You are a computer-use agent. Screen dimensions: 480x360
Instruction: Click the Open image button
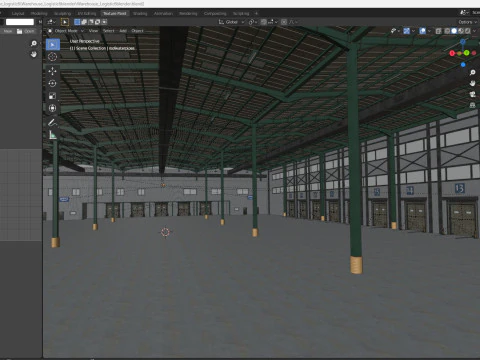click(x=26, y=31)
